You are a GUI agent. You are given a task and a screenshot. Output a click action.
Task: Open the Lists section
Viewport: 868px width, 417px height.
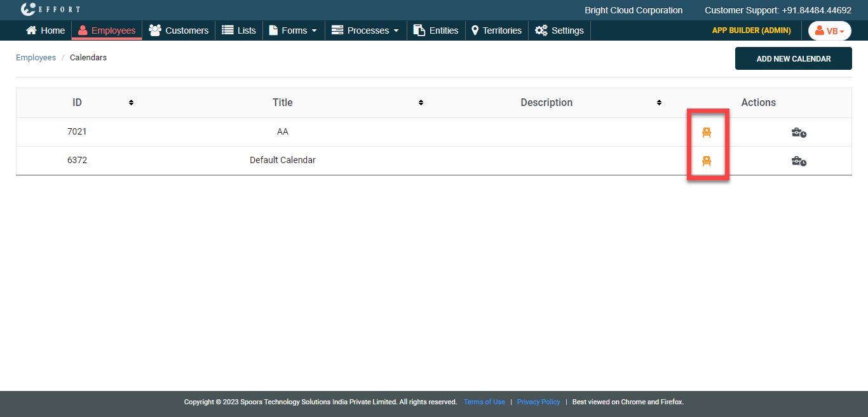point(239,30)
